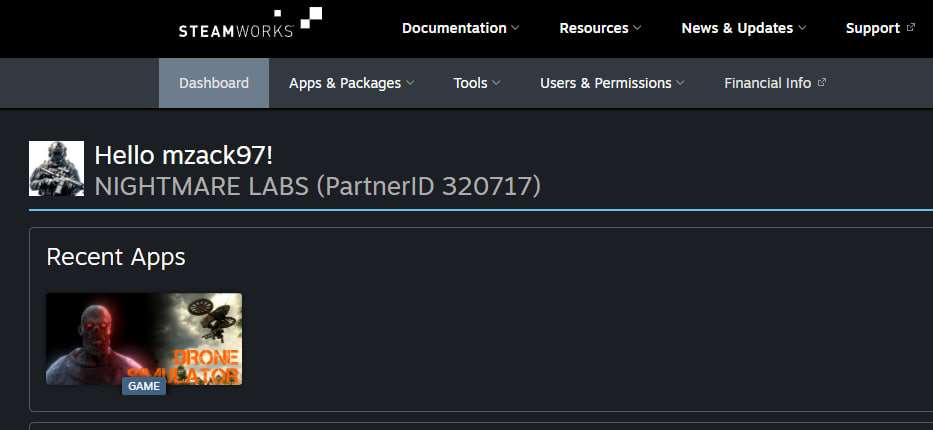This screenshot has width=933, height=430.
Task: Click the mzack97 soldier avatar image
Action: coord(56,168)
